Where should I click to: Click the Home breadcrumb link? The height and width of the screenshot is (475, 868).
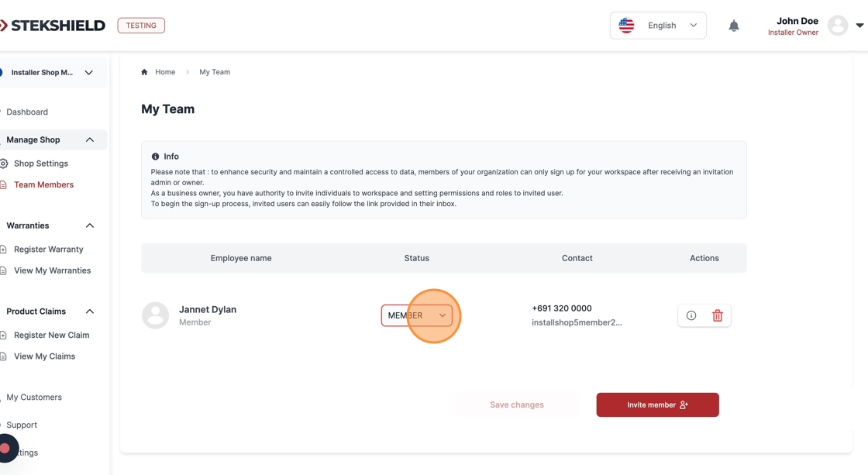[x=165, y=72]
